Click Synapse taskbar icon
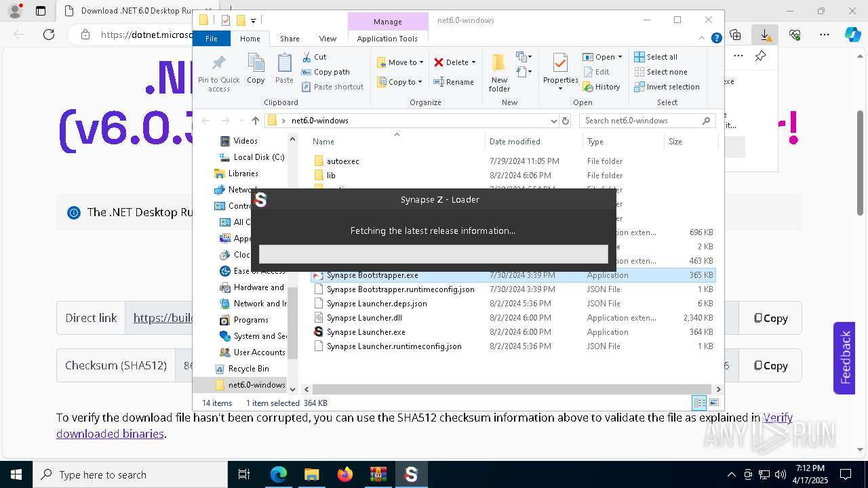 [x=411, y=474]
